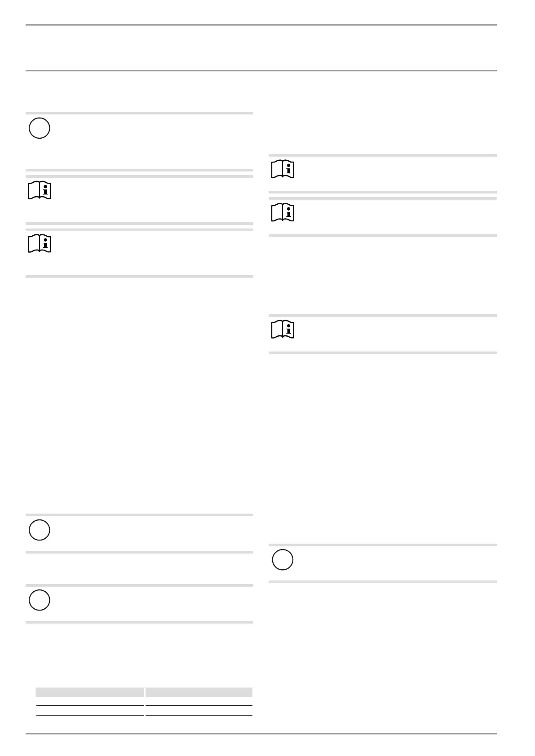Click the topmost circle icon in left column
Image resolution: width=535 pixels, height=756 pixels.
pos(39,128)
